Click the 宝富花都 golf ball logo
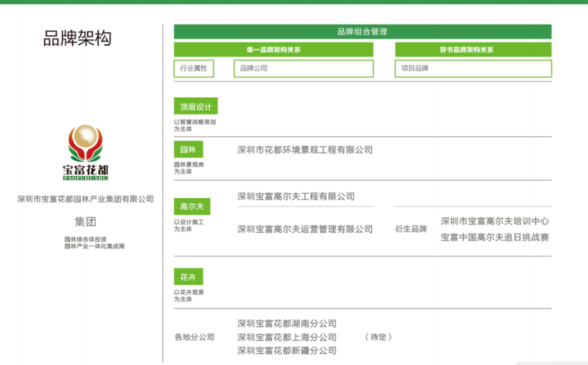 [85, 152]
